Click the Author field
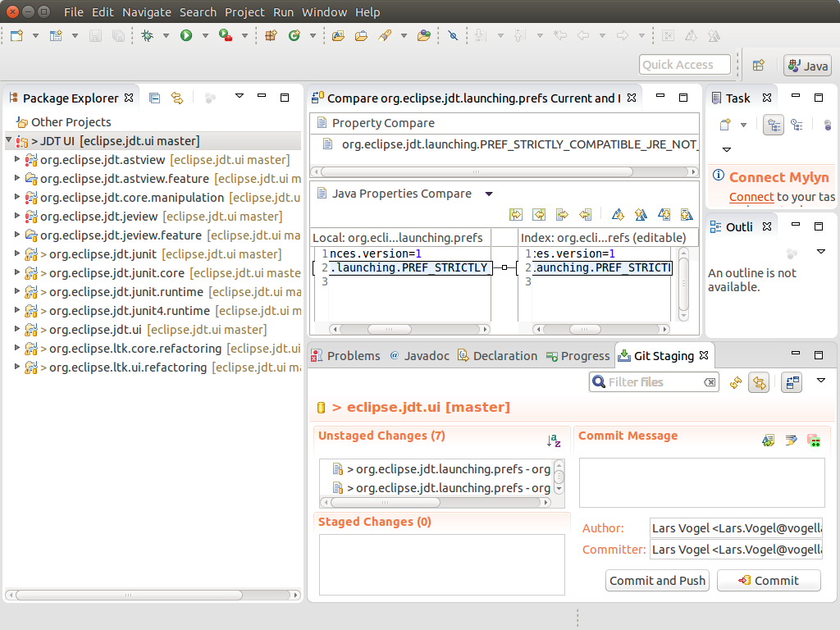Screen dimensions: 840x630 point(736,528)
